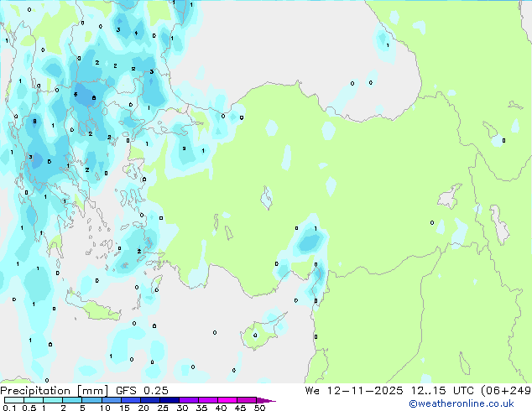Select the 5–10 mm legend color box
This screenshot has height=411, width=532.
(x=91, y=400)
